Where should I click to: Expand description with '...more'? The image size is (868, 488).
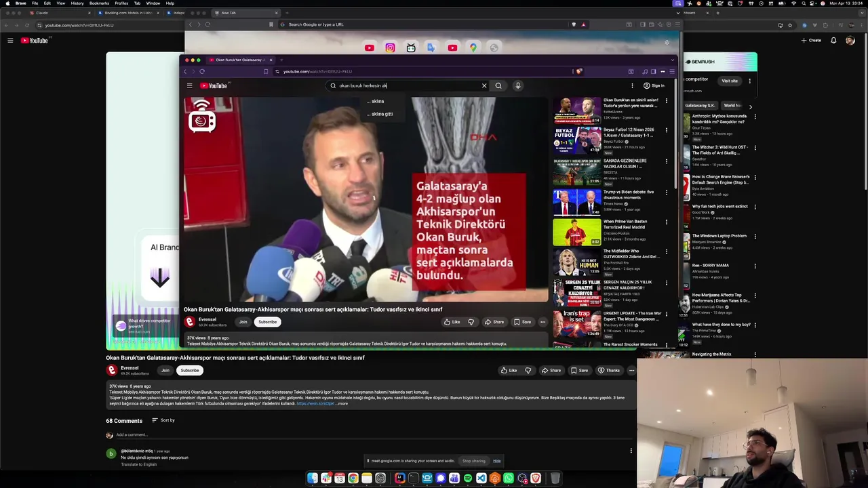pyautogui.click(x=342, y=404)
